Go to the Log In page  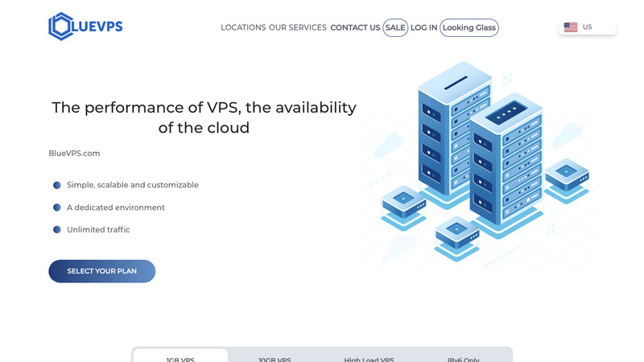(423, 27)
